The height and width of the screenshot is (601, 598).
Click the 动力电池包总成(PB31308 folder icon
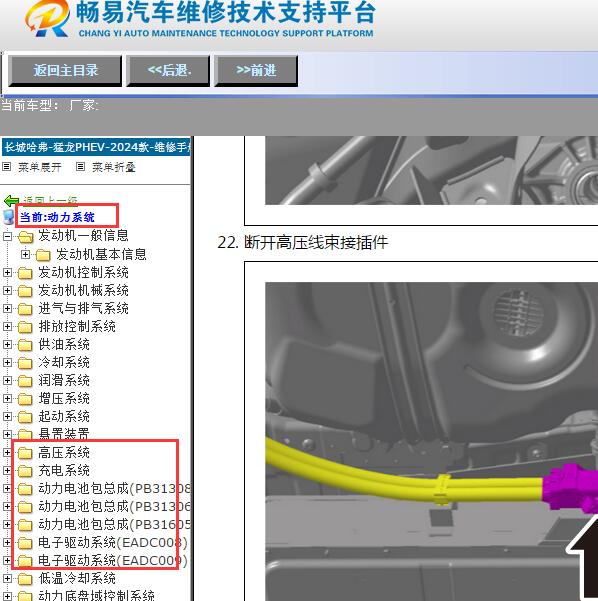(x=25, y=489)
